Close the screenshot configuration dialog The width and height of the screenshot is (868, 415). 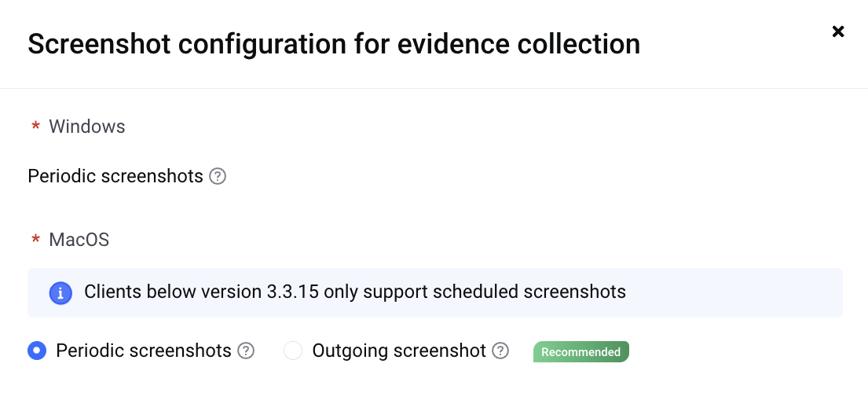[838, 31]
